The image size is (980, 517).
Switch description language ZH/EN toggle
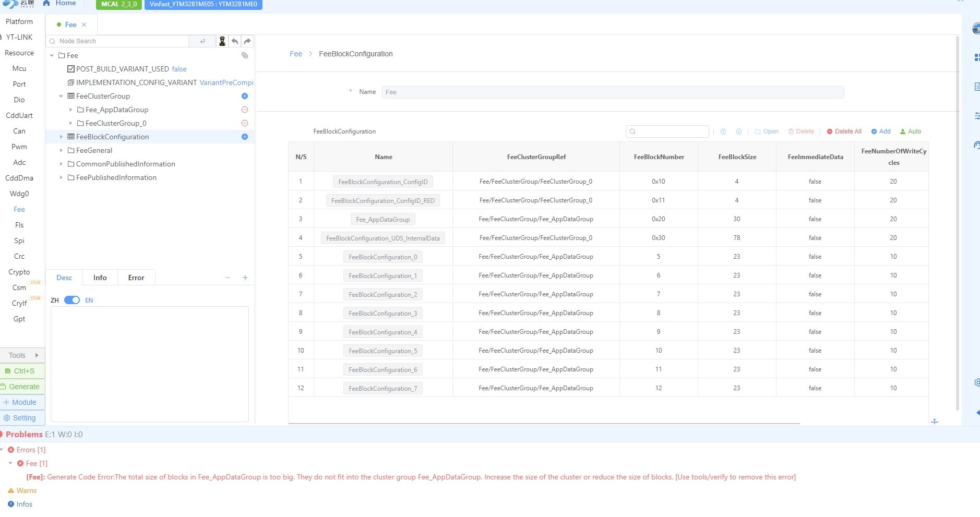point(72,300)
